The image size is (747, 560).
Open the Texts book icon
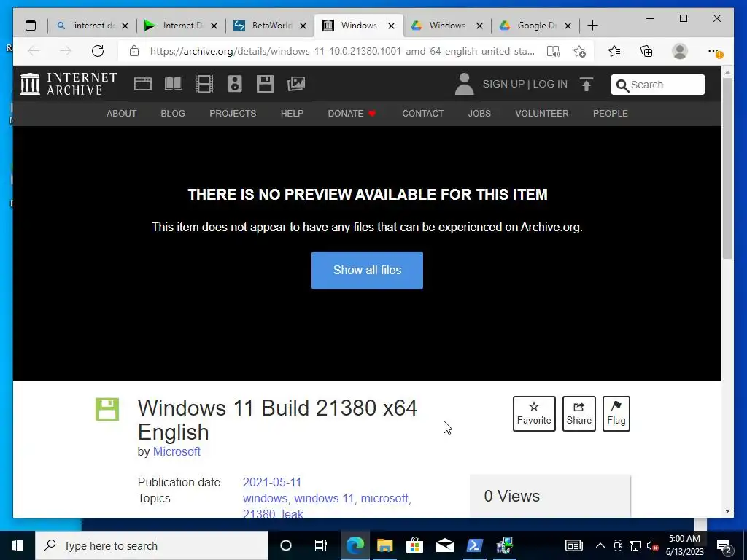[x=174, y=84]
